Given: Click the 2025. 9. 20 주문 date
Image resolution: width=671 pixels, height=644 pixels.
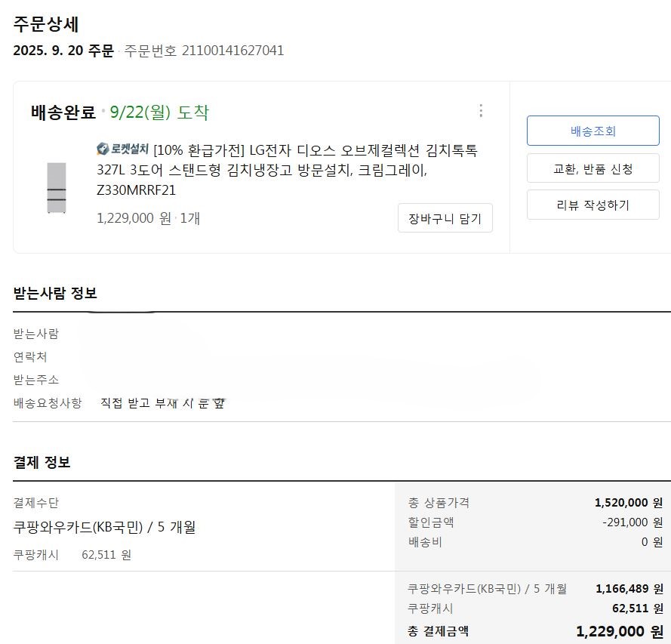Looking at the screenshot, I should (63, 51).
